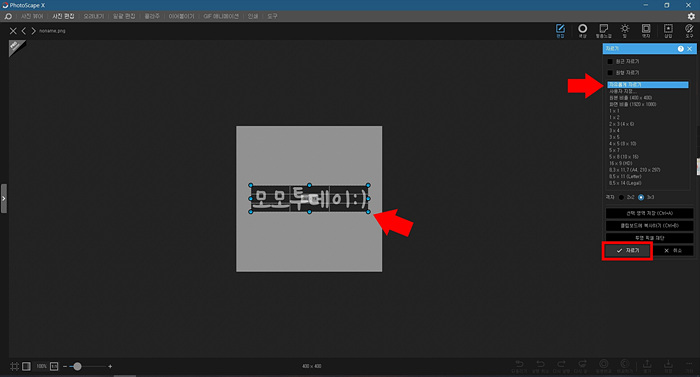Click the transparent pixel trim button
The height and width of the screenshot is (377, 700).
coord(649,238)
